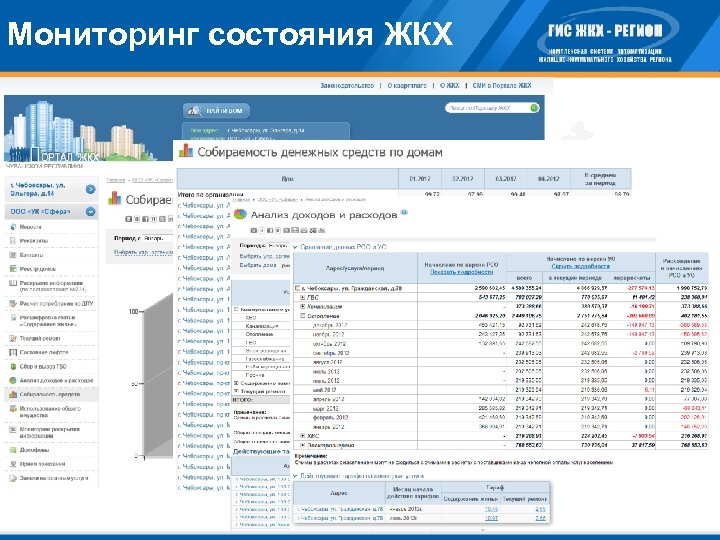The height and width of the screenshot is (540, 720).
Task: Expand the ХВС row in the table
Action: point(303,436)
